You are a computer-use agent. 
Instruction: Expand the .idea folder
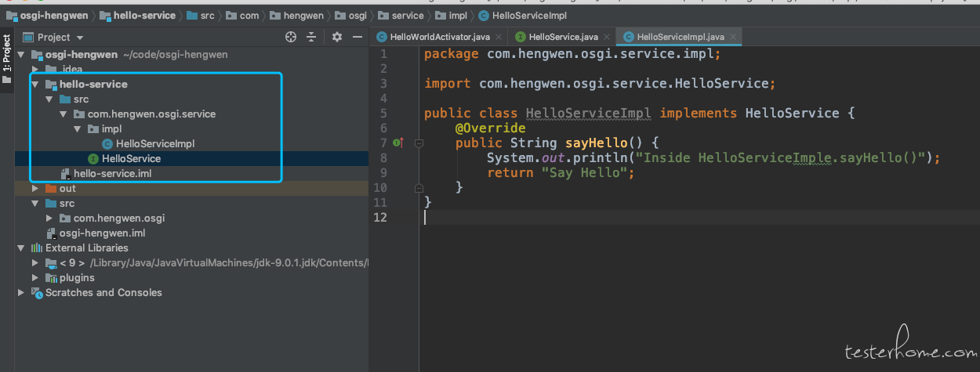click(34, 69)
